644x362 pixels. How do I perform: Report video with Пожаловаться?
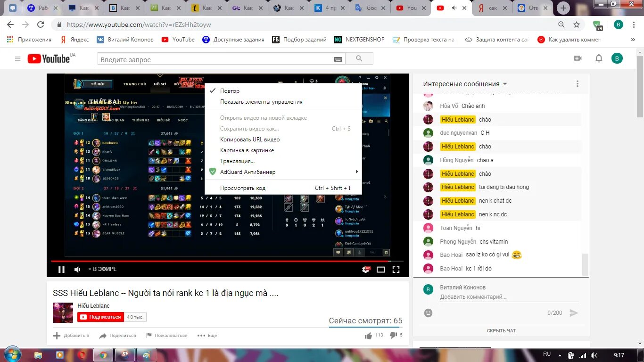[166, 336]
